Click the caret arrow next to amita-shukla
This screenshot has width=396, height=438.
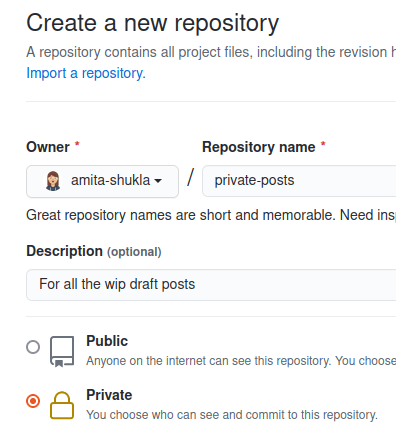point(158,181)
